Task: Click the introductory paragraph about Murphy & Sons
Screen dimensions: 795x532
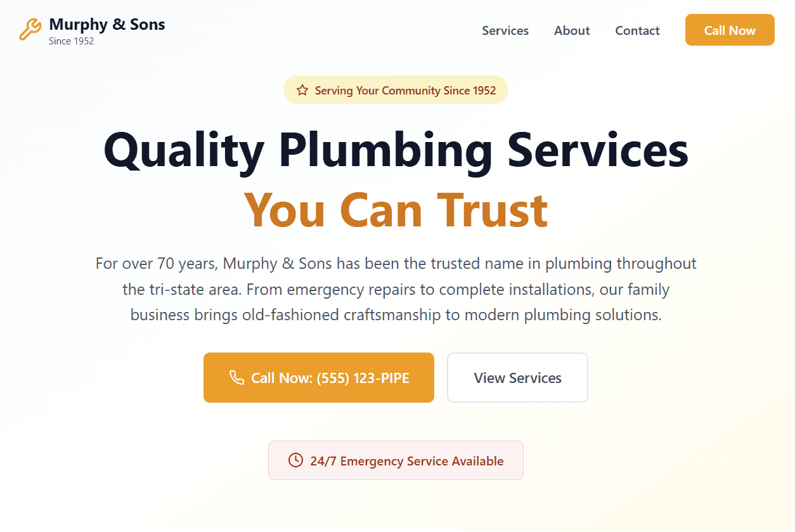Action: (x=396, y=289)
